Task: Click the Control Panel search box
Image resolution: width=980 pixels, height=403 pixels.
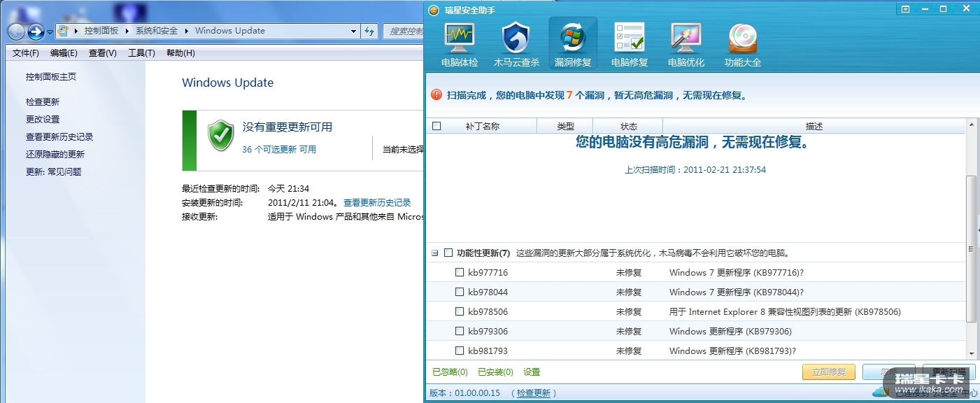Action: (404, 31)
